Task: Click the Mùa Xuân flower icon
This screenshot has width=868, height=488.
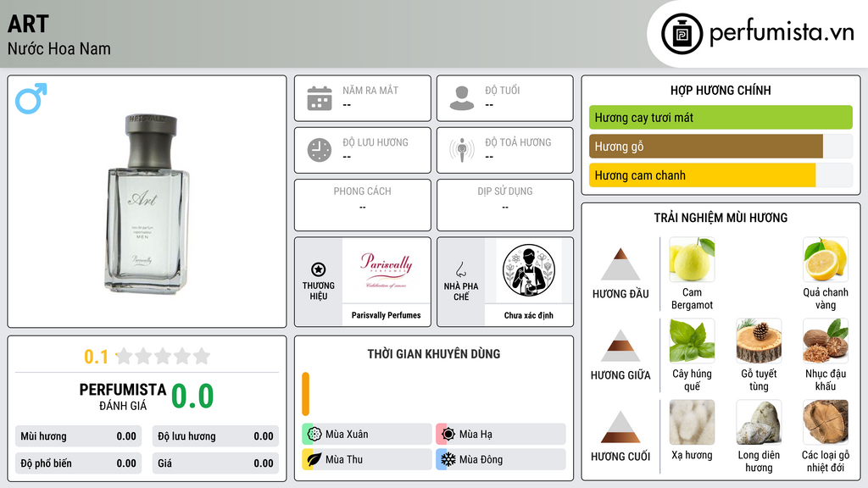Action: [314, 435]
